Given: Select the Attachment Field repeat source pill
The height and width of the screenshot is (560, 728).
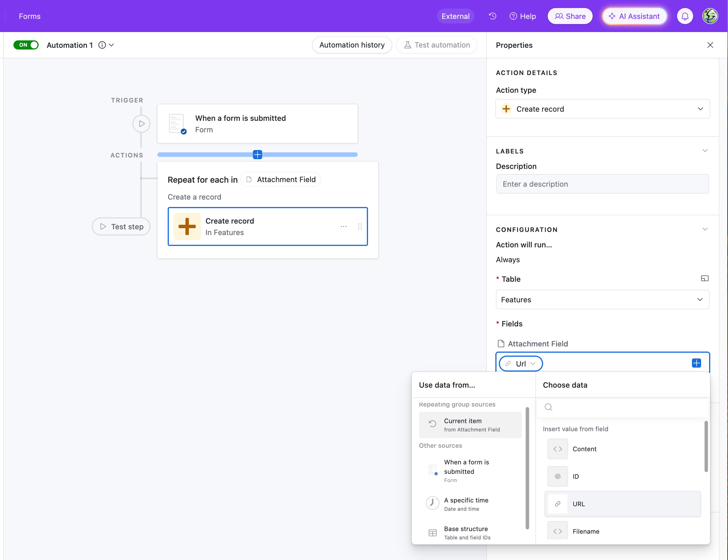Looking at the screenshot, I should (280, 179).
